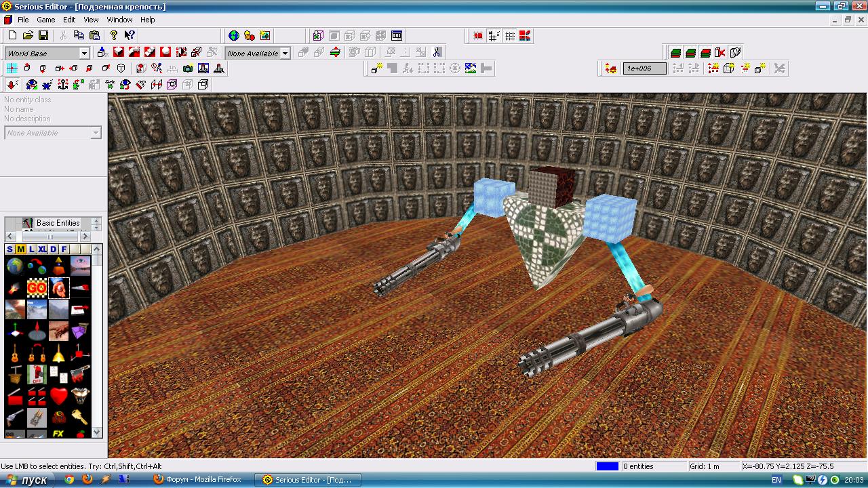Click the entity browser scroll down arrow
Screen dimensions: 868x488
(x=97, y=432)
